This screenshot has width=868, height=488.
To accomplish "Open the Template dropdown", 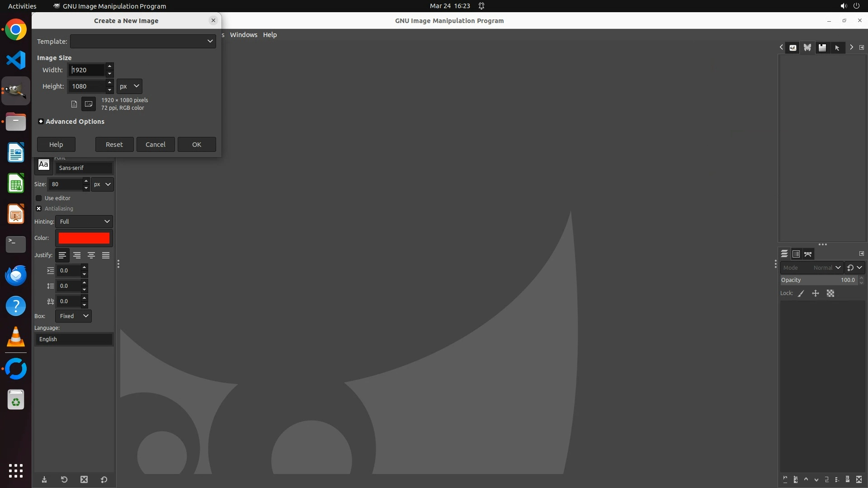I will coord(143,41).
